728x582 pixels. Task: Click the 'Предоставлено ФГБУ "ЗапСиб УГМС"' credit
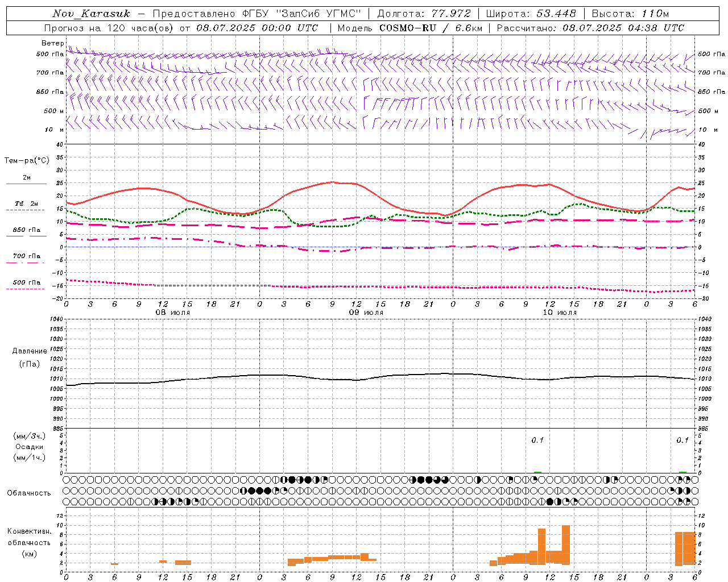[x=258, y=14]
